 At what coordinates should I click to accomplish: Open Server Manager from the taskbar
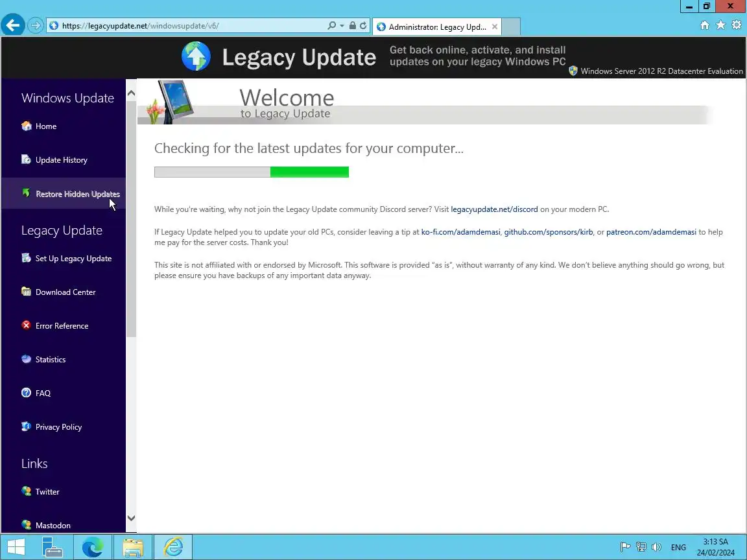[x=53, y=546]
